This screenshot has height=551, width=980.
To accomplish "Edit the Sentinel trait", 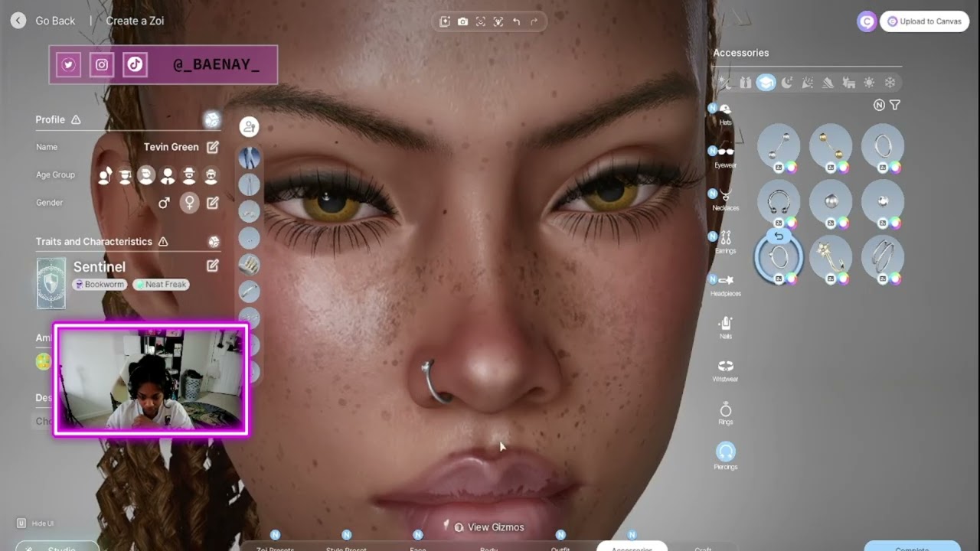I will click(x=213, y=266).
